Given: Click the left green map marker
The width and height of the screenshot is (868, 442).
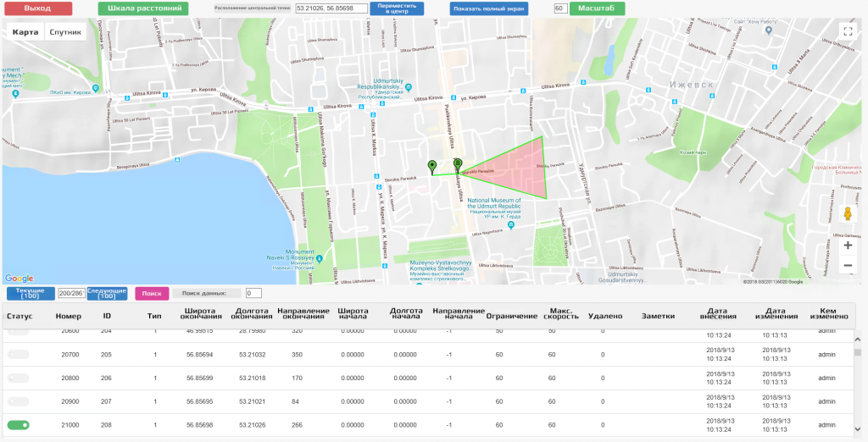Looking at the screenshot, I should pos(432,166).
